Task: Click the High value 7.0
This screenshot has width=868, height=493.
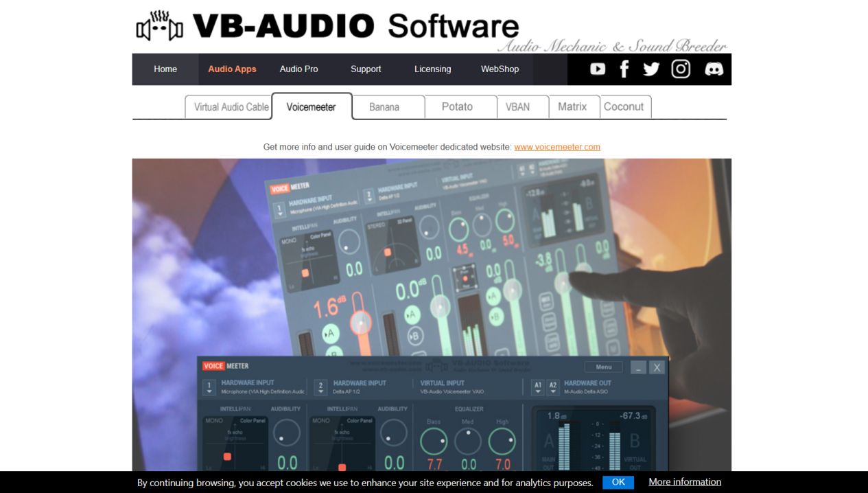Action: click(x=503, y=465)
